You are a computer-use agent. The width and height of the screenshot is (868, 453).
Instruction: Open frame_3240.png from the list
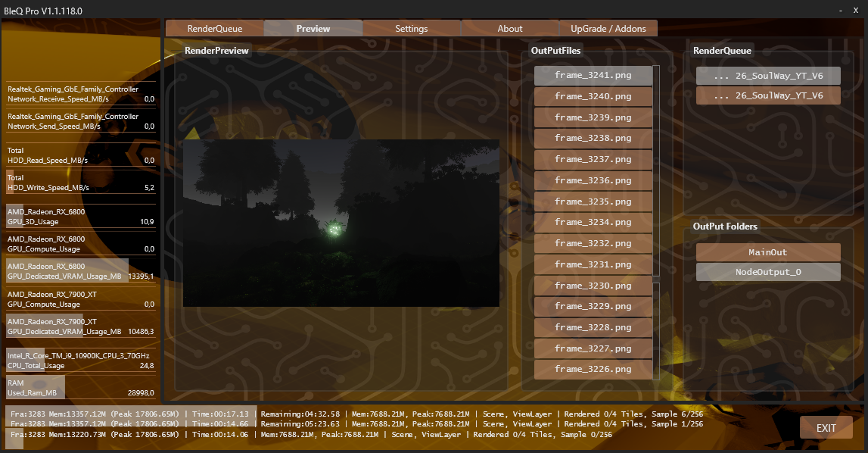pyautogui.click(x=593, y=96)
